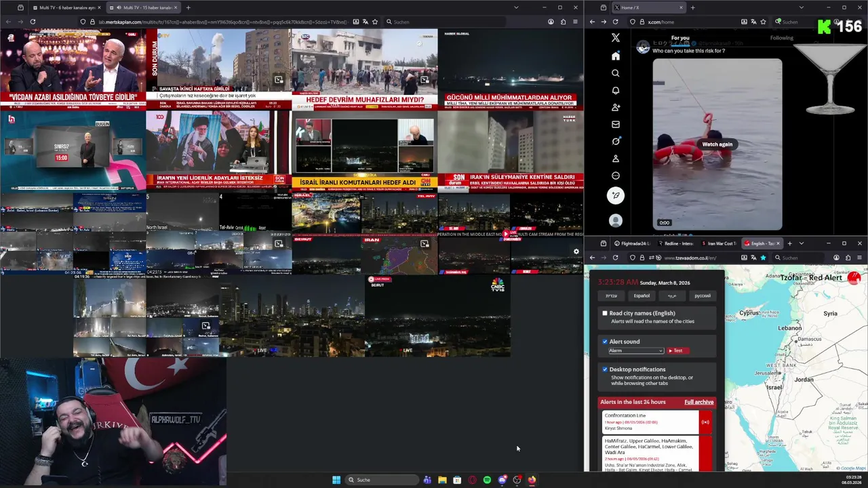868x488 pixels.
Task: Open the account avatar in X sidebar
Action: 615,220
